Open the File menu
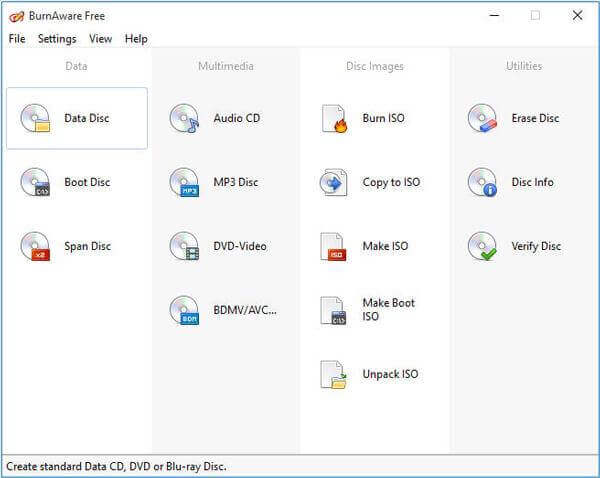 [17, 39]
